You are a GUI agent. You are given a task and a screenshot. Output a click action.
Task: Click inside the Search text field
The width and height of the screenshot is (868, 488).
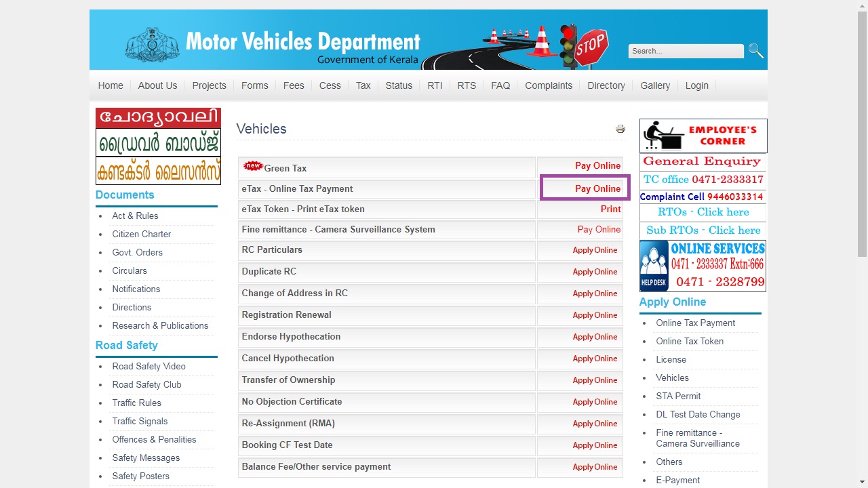(x=686, y=51)
